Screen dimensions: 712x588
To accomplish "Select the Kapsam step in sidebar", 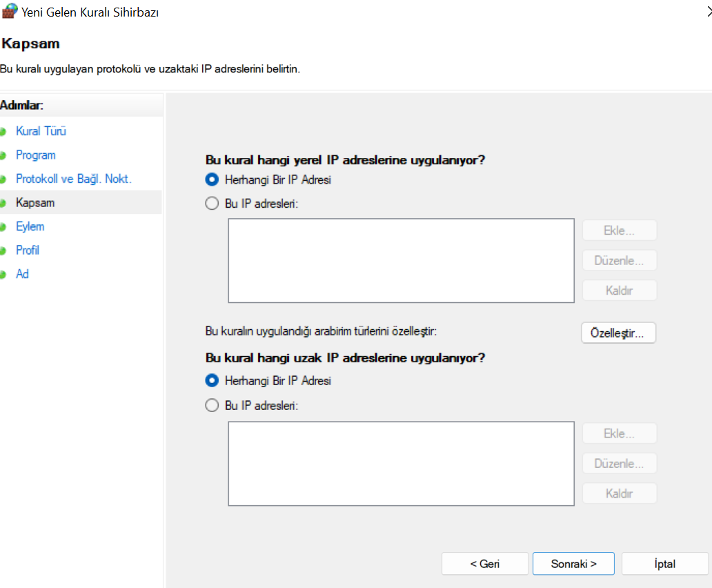I will point(35,203).
